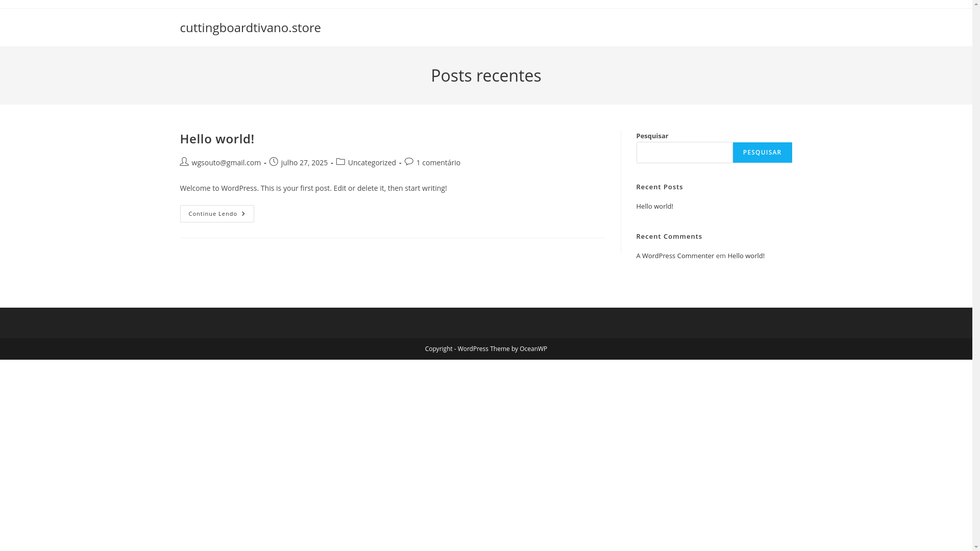Click the Welcome to WordPress excerpt text
This screenshot has width=980, height=551.
(313, 188)
